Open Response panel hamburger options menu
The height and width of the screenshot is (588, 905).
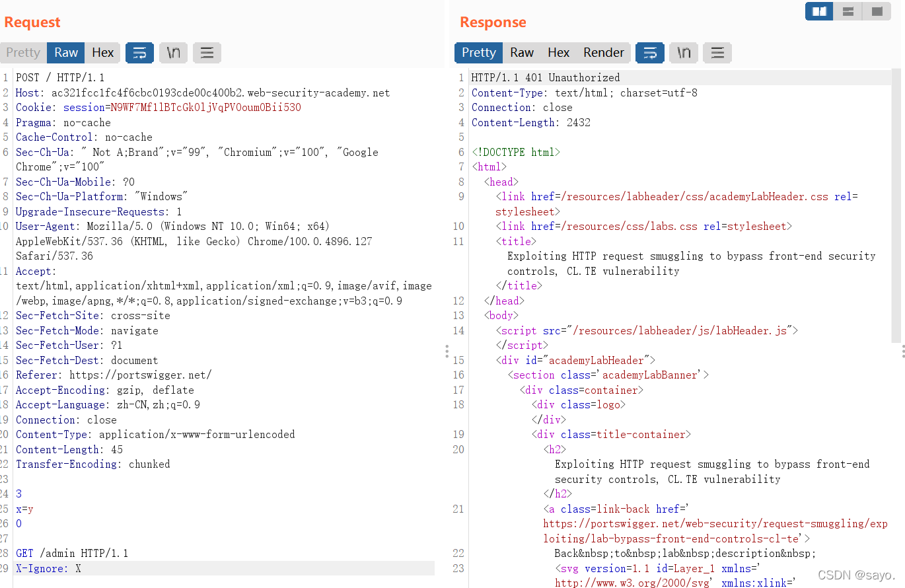717,53
